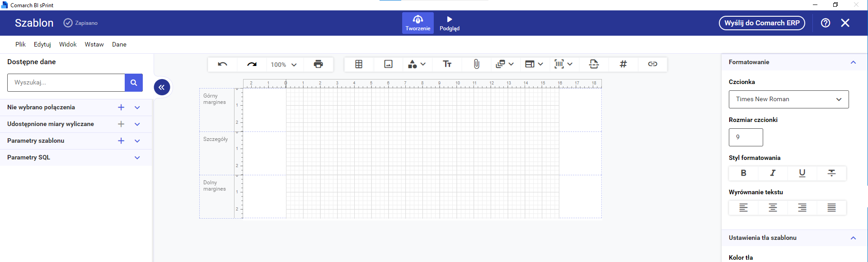Open the Dane menu
Image resolution: width=868 pixels, height=262 pixels.
(119, 44)
